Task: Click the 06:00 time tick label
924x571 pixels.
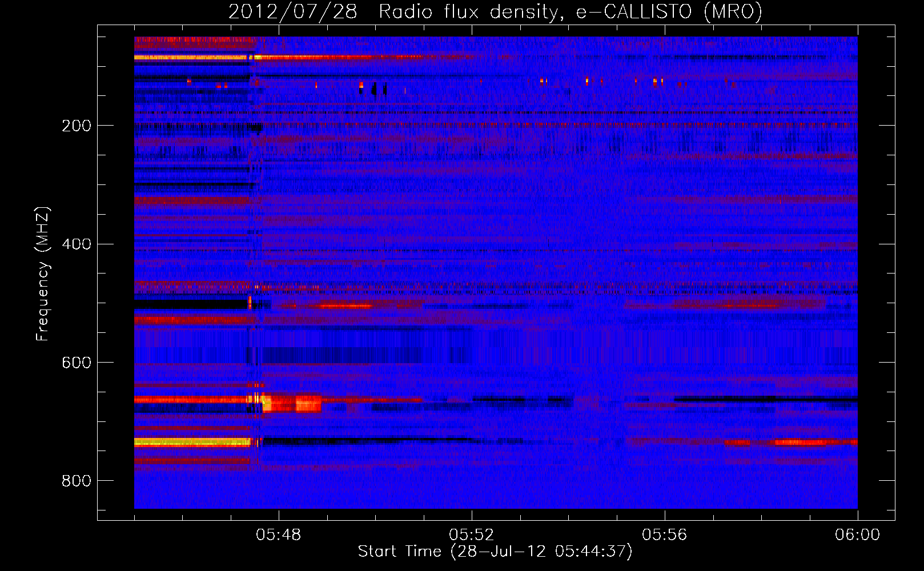Action: click(x=858, y=535)
